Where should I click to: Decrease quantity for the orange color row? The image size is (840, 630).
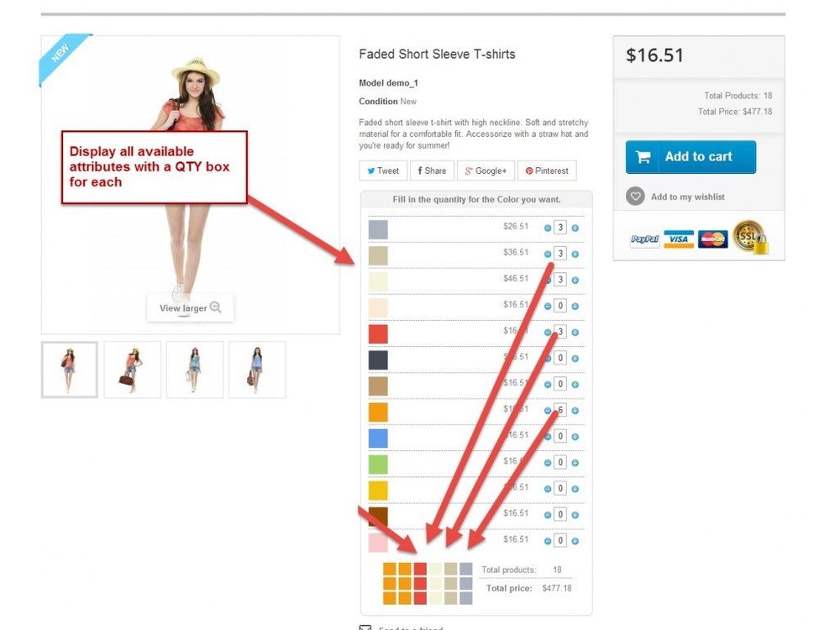pos(548,411)
